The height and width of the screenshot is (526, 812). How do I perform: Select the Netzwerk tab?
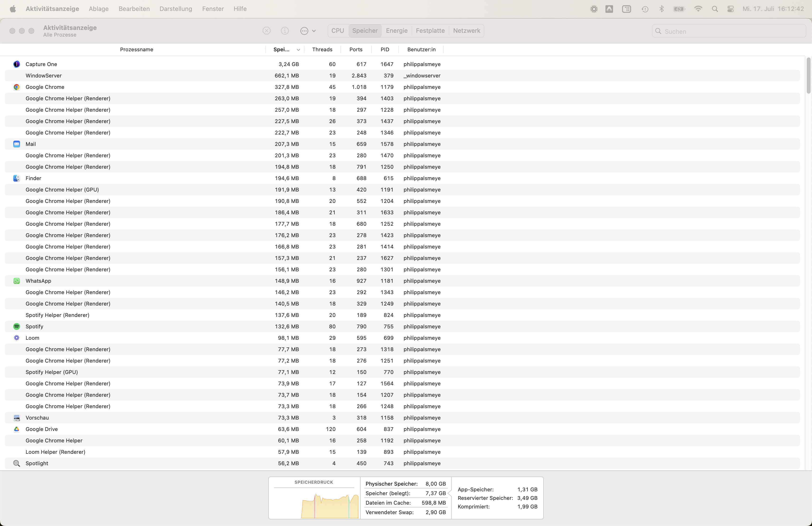click(466, 31)
